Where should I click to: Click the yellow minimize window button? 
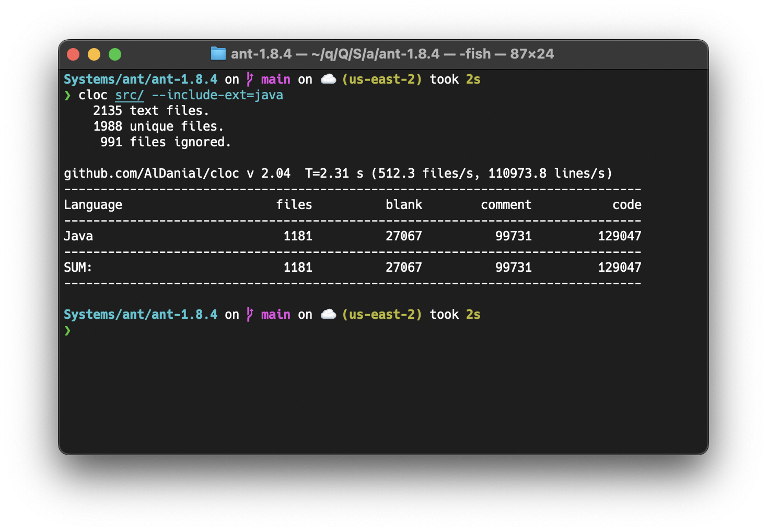(94, 54)
